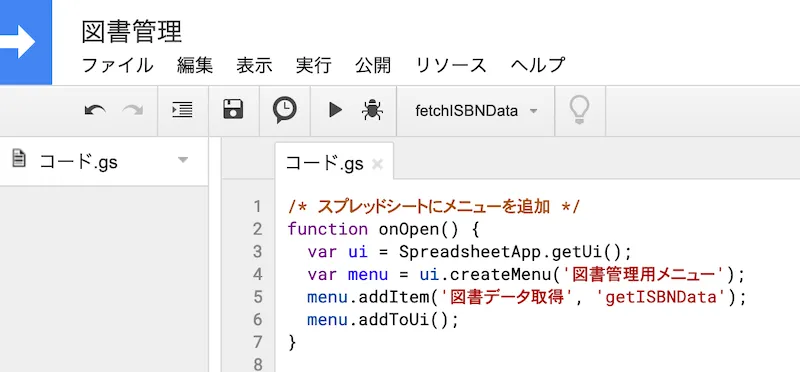This screenshot has width=800, height=372.
Task: Open the 編集 menu
Action: 195,65
